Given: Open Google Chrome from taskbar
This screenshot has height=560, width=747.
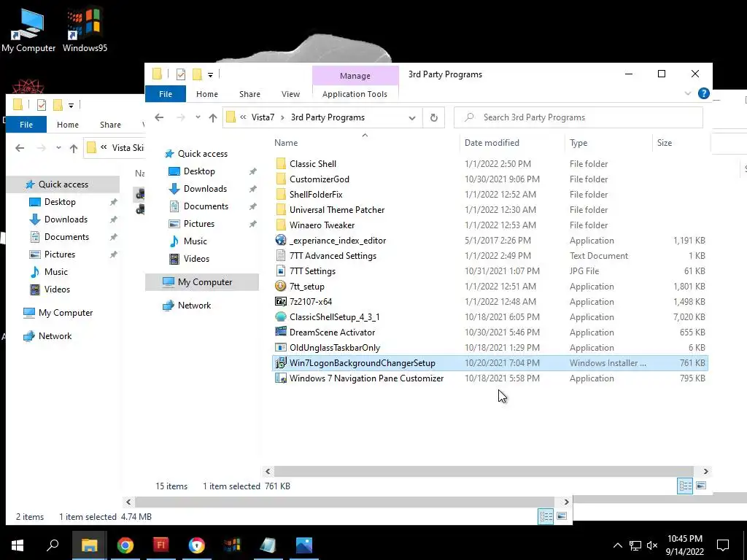Looking at the screenshot, I should point(125,545).
